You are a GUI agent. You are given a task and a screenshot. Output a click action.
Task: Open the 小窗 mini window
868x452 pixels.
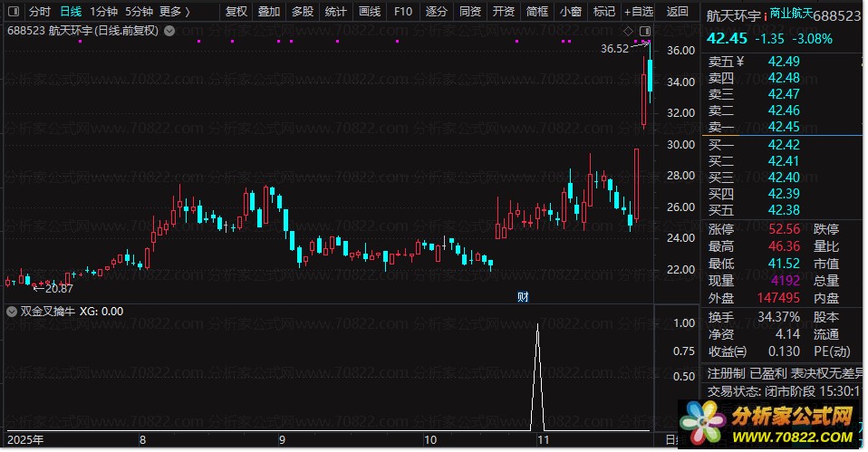click(x=570, y=11)
